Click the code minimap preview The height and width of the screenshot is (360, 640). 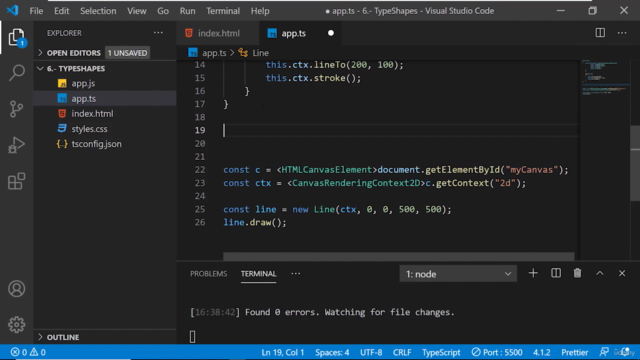605,78
